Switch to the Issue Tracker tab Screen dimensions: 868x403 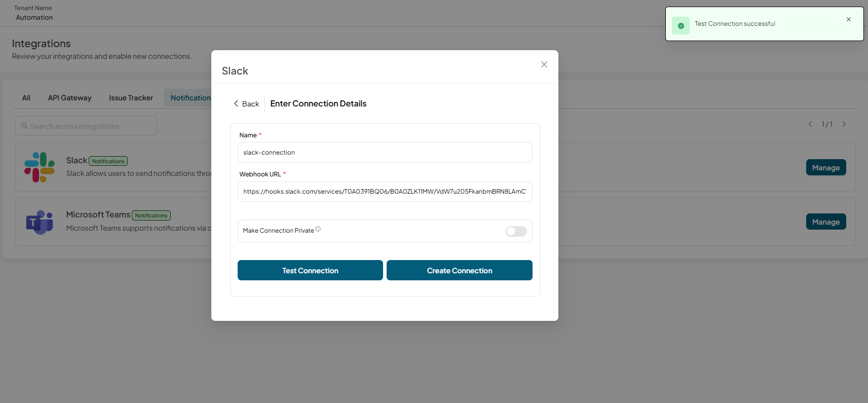[x=131, y=98]
